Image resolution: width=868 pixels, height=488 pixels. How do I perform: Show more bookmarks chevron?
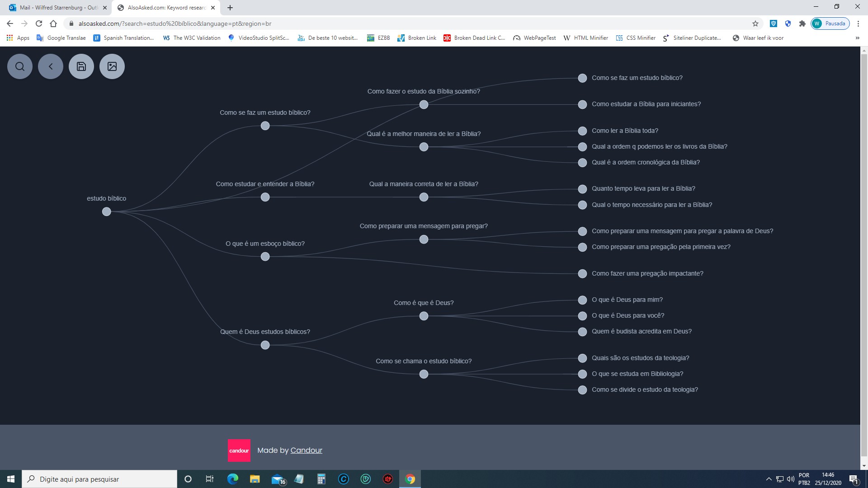(857, 38)
